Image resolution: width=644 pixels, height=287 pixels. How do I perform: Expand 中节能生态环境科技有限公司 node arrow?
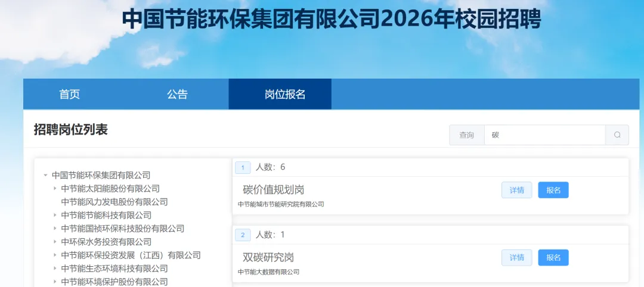[55, 269]
